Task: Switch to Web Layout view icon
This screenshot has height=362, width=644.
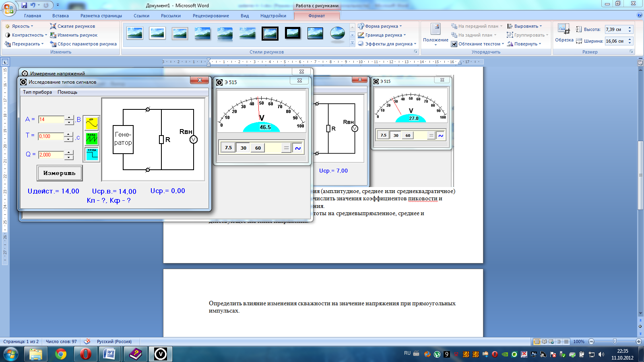Action: coord(551,341)
